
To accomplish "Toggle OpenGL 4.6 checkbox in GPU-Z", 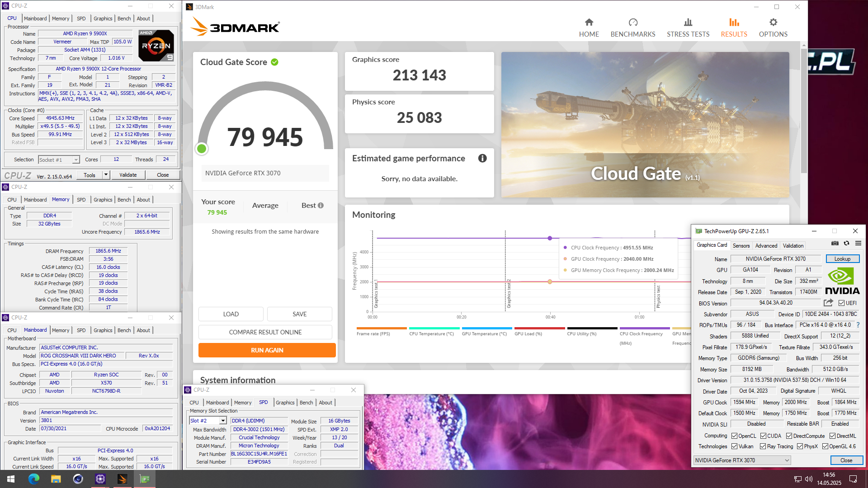I will (825, 446).
